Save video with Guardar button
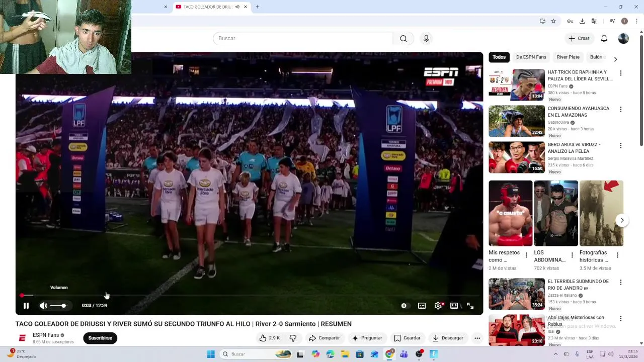644x362 pixels. click(x=407, y=338)
